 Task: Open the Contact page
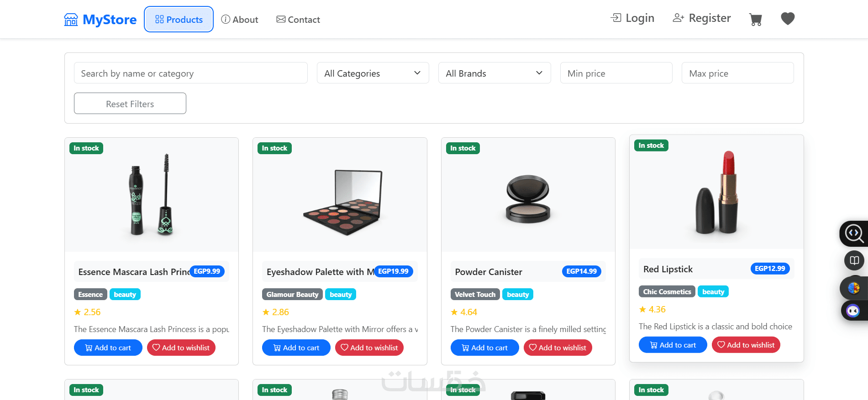point(298,20)
